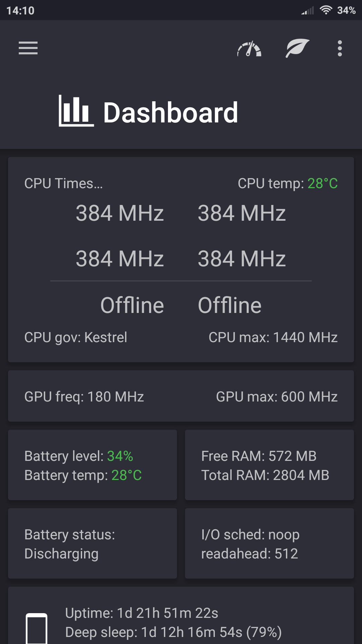Screen dimensions: 362x644
Task: Open the Free RAM and Total RAM card
Action: [269, 465]
